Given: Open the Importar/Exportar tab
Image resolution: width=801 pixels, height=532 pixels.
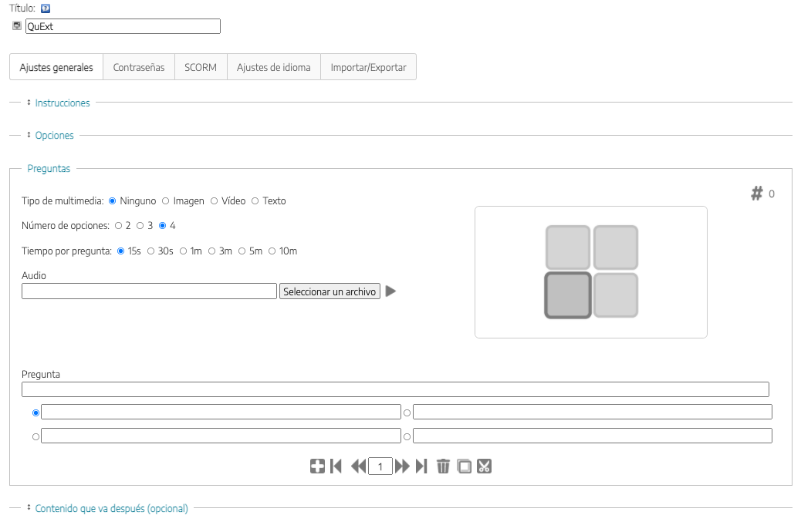Looking at the screenshot, I should click(x=368, y=67).
